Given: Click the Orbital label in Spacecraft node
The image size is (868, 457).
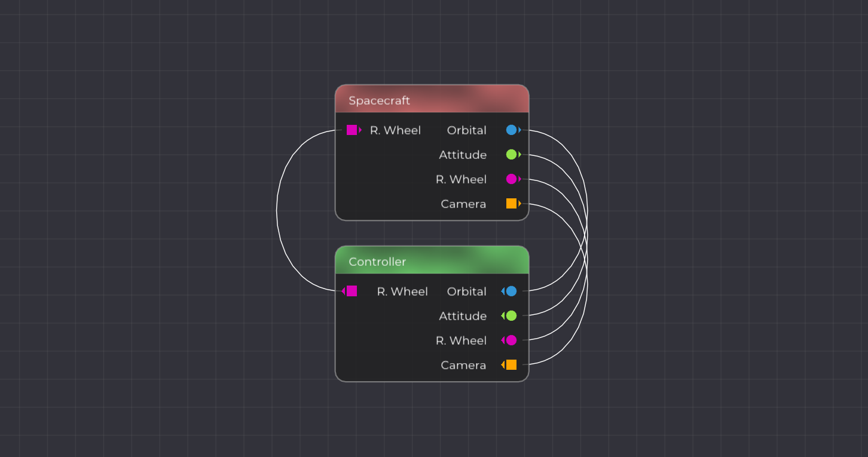Looking at the screenshot, I should pos(467,130).
